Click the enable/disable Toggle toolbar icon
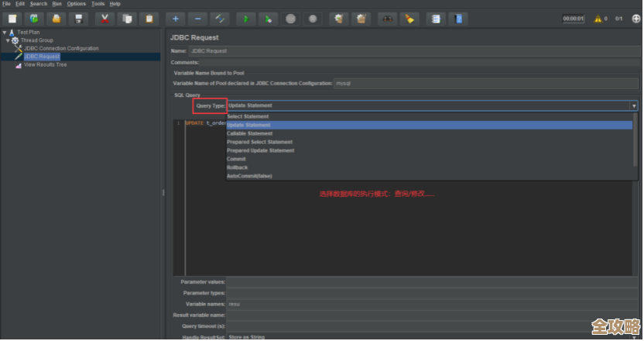Viewport: 644px width, 341px height. (x=221, y=19)
